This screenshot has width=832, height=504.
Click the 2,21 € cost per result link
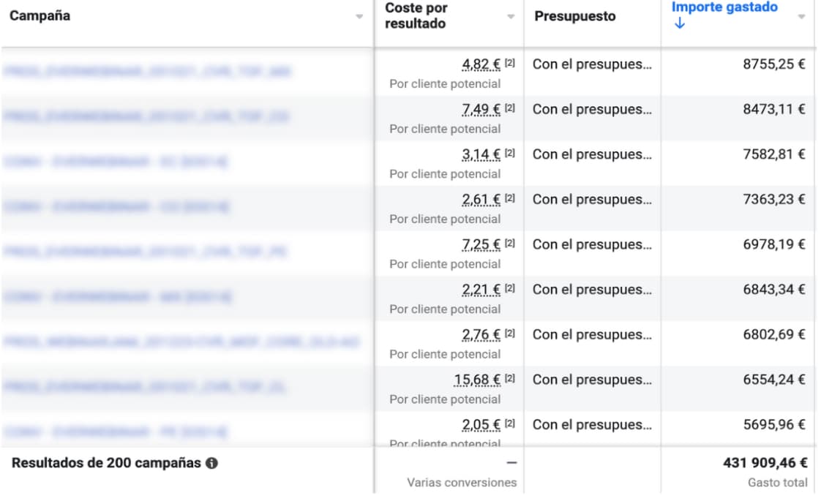click(x=481, y=290)
